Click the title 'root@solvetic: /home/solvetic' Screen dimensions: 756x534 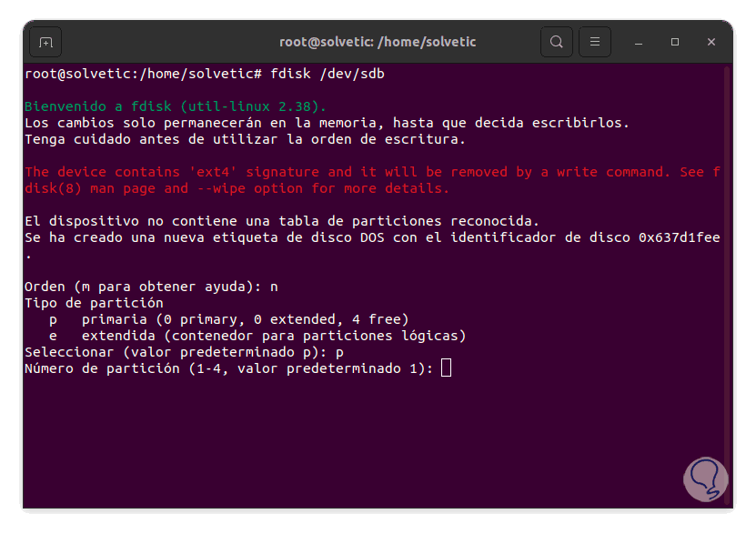[x=377, y=42]
